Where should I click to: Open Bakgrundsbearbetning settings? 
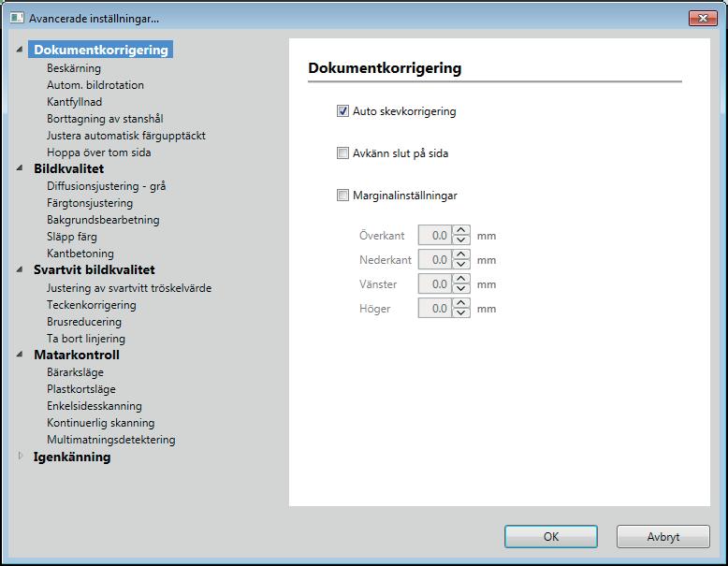(x=103, y=220)
